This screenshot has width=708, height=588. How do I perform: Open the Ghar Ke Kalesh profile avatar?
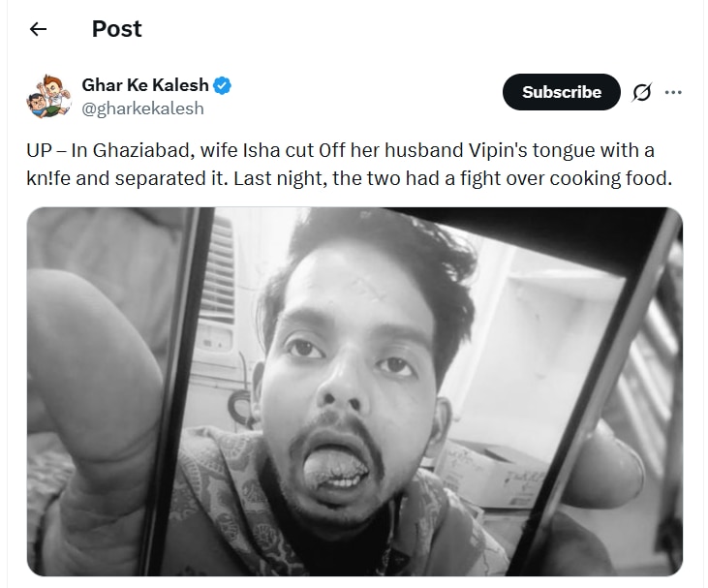pyautogui.click(x=48, y=96)
